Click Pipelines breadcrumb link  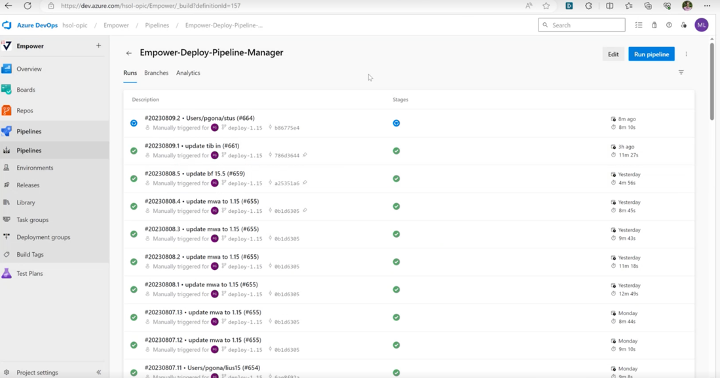(157, 25)
